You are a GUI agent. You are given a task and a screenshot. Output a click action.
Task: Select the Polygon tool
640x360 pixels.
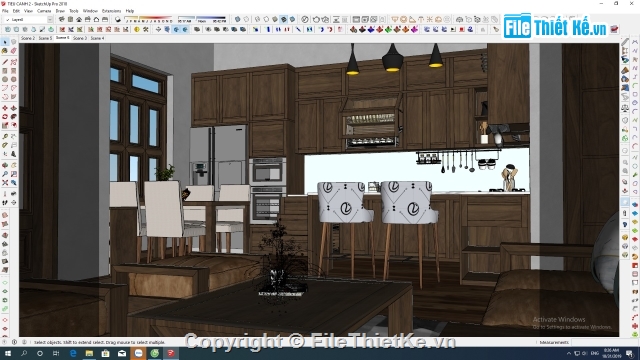tap(13, 80)
